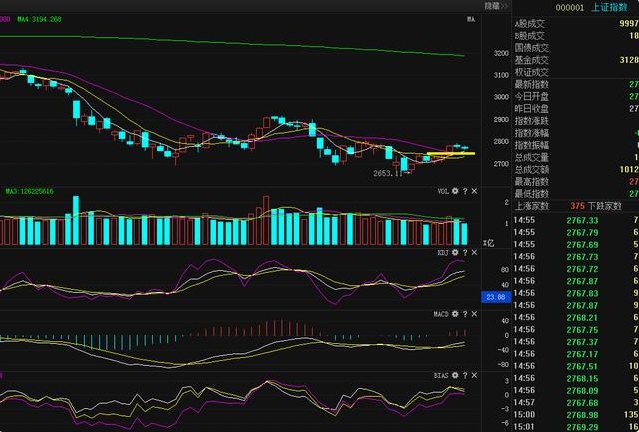This screenshot has width=639, height=432.
Task: Collapse side panel with 隐藏 arrows
Action: tap(496, 6)
